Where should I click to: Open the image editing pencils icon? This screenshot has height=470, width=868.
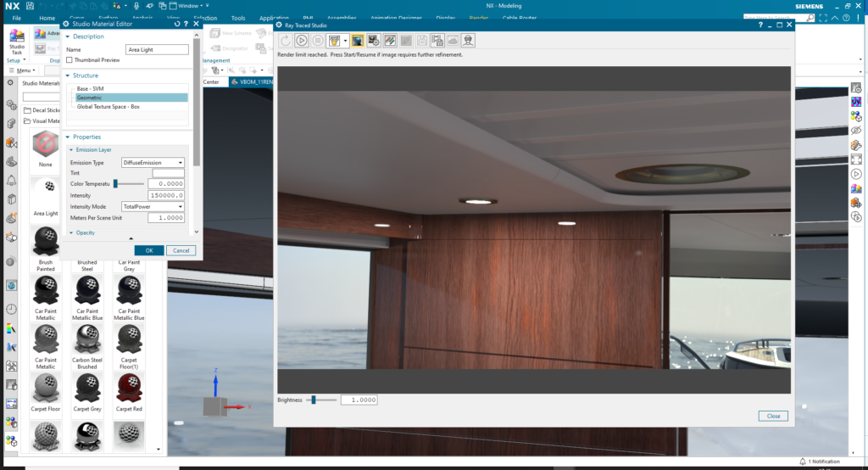coord(390,41)
